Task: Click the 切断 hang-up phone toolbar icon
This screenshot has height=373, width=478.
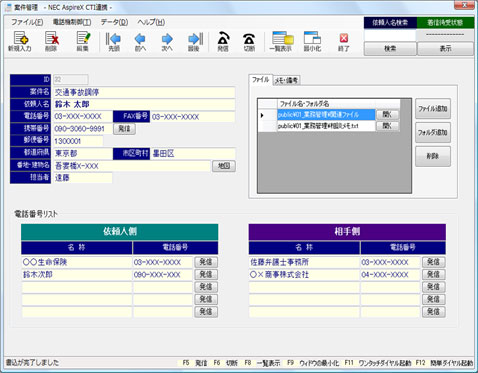Action: [x=249, y=41]
